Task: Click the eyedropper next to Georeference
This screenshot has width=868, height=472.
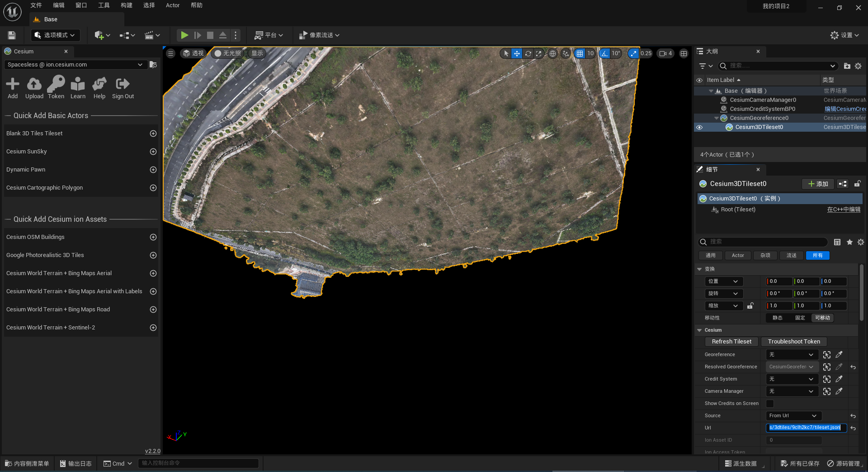Action: (x=839, y=354)
